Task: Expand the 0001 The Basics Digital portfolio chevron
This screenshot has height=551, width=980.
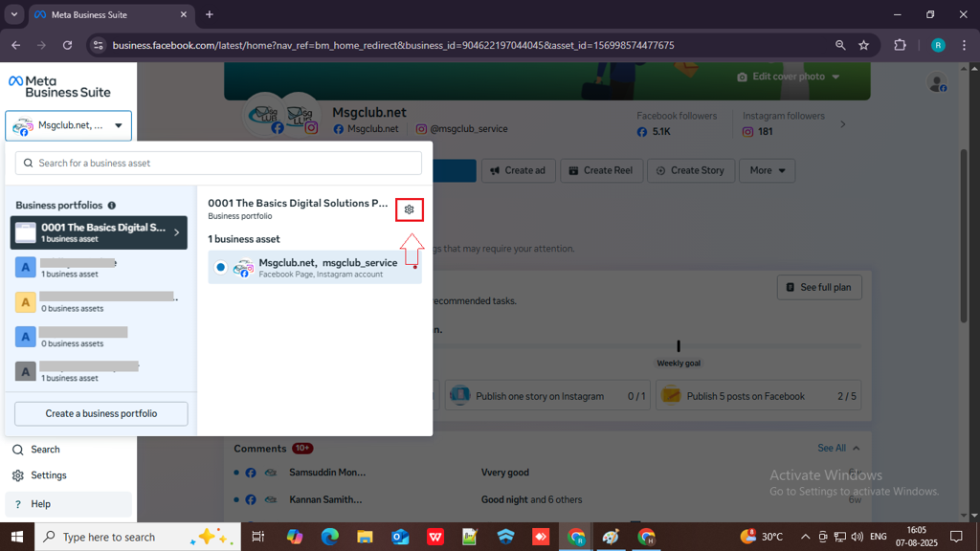Action: 177,232
